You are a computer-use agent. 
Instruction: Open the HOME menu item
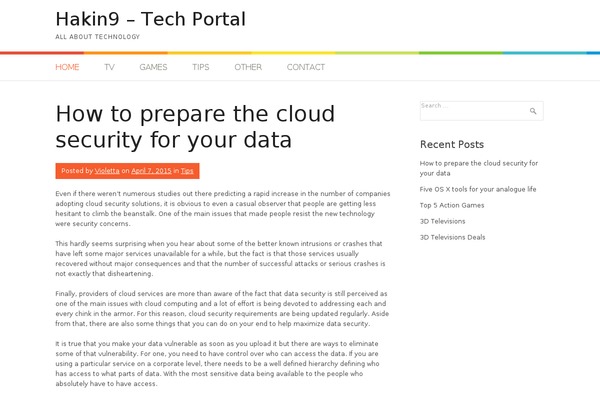(x=67, y=67)
